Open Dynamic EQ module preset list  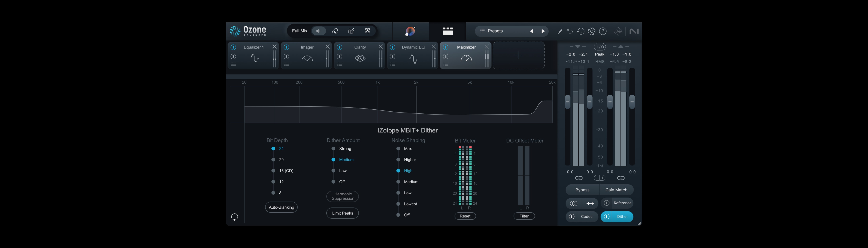point(393,64)
